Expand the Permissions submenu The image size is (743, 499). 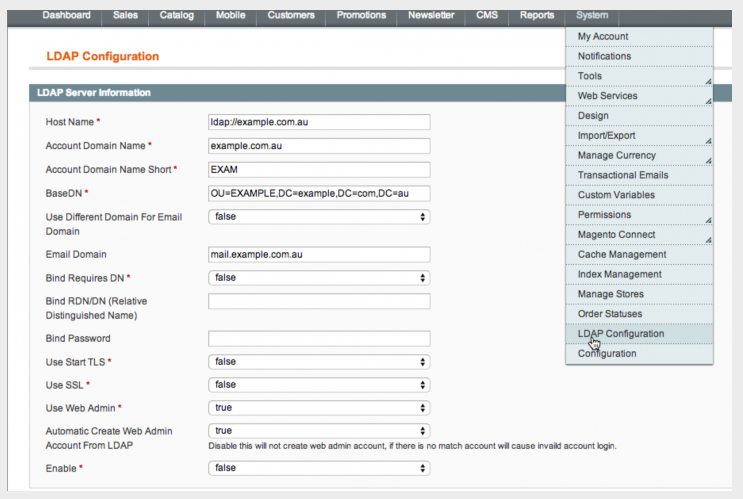[x=639, y=215]
